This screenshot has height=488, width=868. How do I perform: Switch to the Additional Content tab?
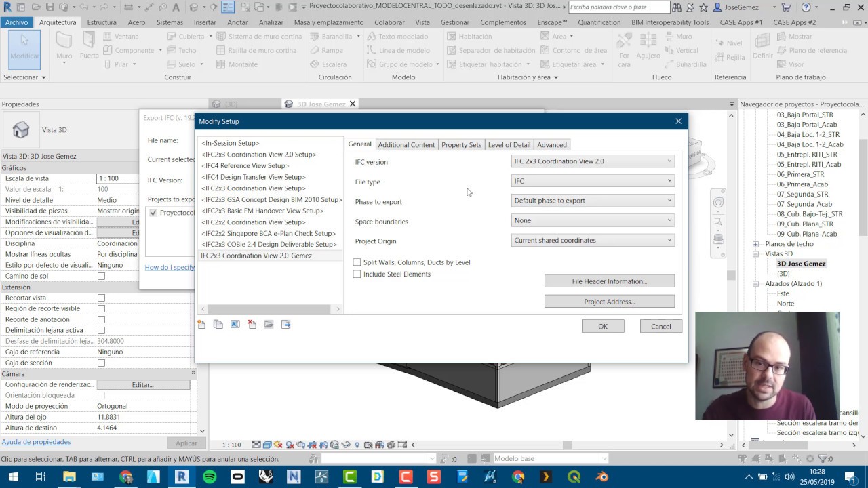[x=406, y=145]
